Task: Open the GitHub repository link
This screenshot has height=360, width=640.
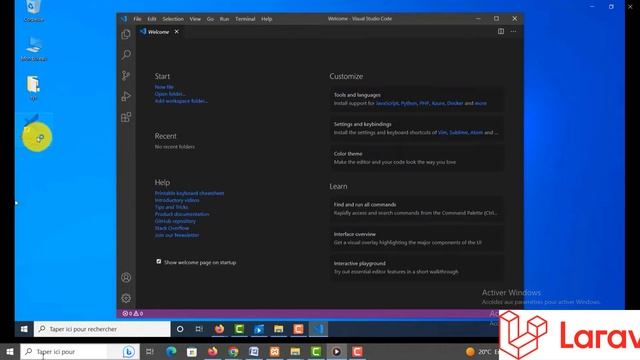Action: tap(175, 221)
